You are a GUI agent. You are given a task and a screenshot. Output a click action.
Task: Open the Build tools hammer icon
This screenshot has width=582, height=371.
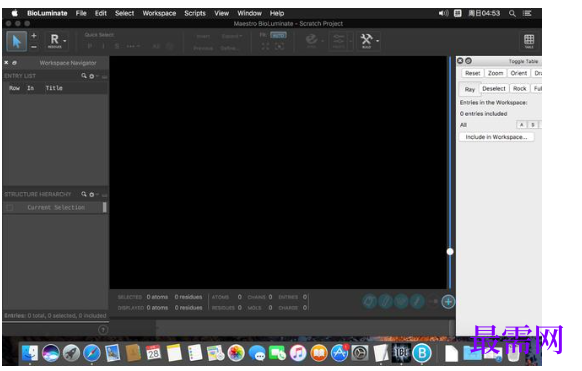[x=366, y=40]
